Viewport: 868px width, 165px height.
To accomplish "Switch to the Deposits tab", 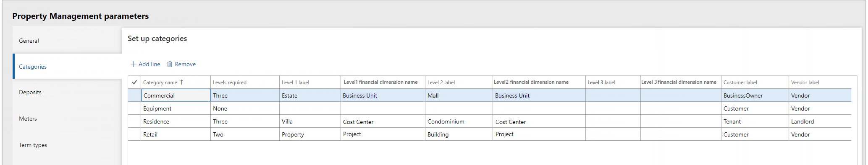I will 67,92.
